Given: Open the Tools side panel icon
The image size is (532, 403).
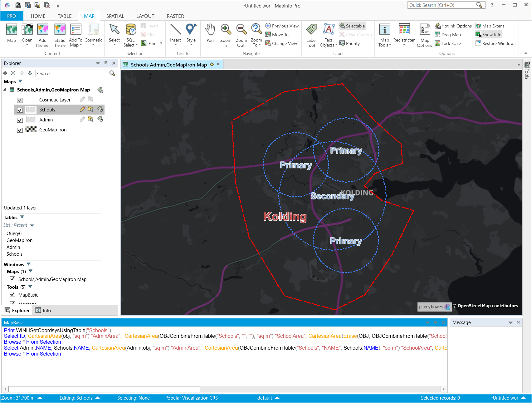Looking at the screenshot, I should click(527, 65).
